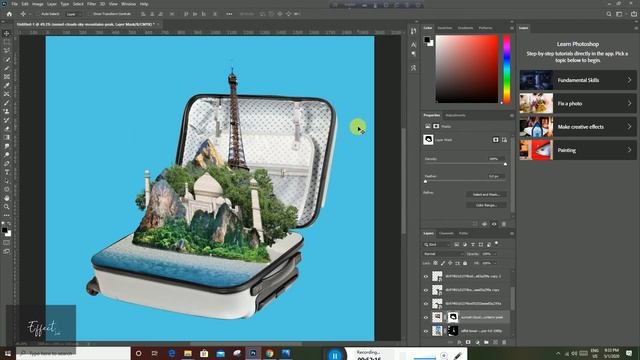Click the Windows Start button
Screen dimensions: 640x360
[8, 353]
